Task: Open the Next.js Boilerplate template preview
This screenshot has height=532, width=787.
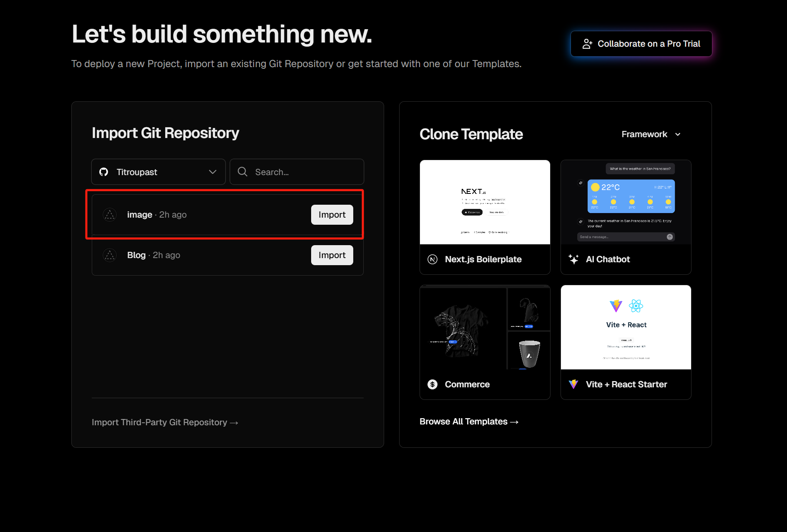Action: 485,202
